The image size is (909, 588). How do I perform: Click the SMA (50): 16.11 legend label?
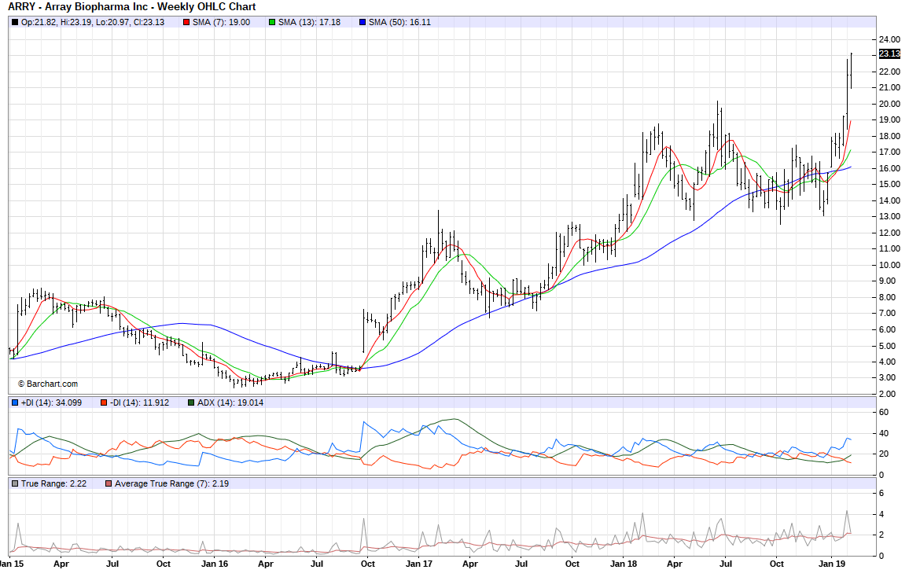400,23
